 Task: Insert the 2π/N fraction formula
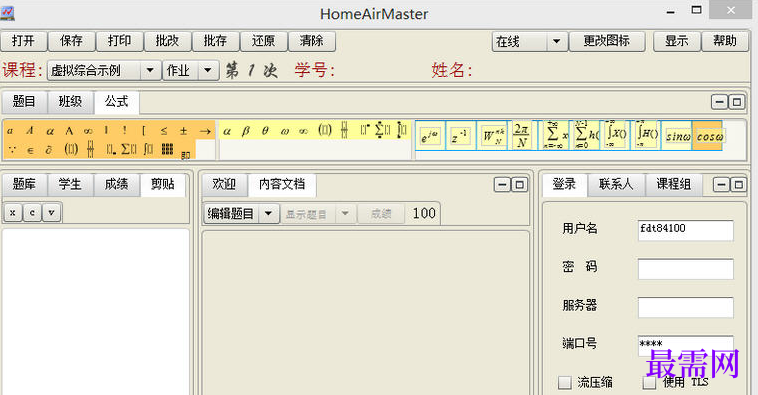point(521,136)
